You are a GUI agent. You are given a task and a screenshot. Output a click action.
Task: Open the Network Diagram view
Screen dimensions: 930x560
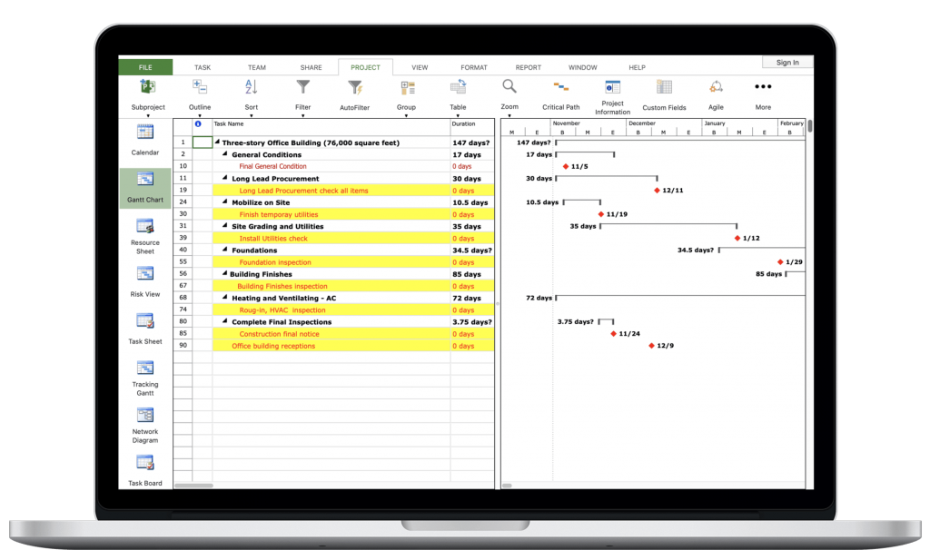[x=144, y=422]
